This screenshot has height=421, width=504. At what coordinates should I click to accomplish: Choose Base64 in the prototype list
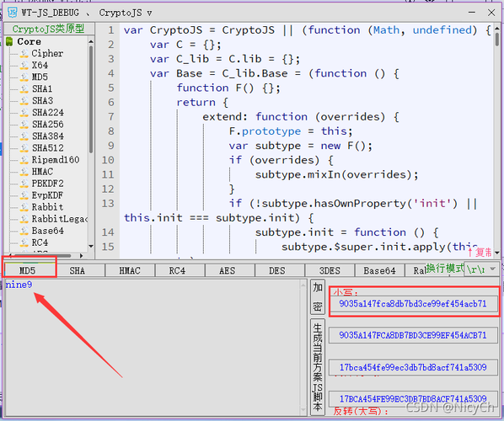pos(47,231)
